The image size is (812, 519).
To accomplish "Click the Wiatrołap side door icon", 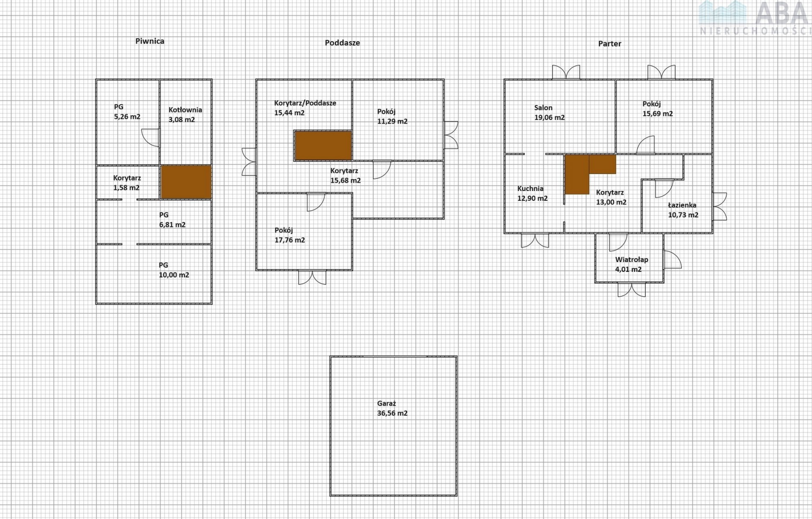I will (672, 259).
